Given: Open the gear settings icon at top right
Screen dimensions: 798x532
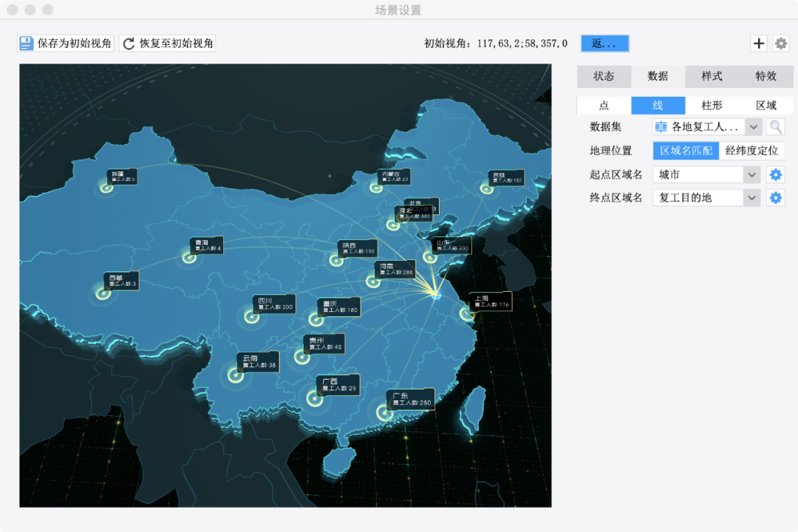Looking at the screenshot, I should tap(781, 44).
